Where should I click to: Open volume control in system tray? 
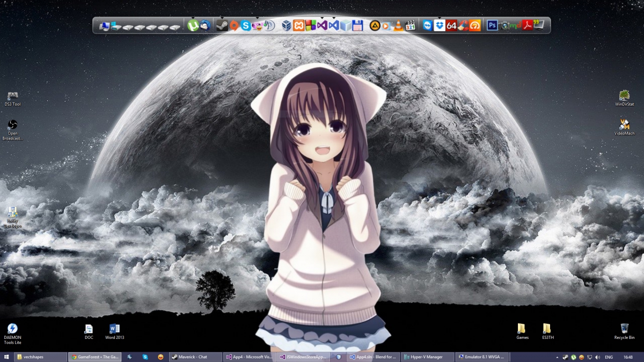coord(597,357)
